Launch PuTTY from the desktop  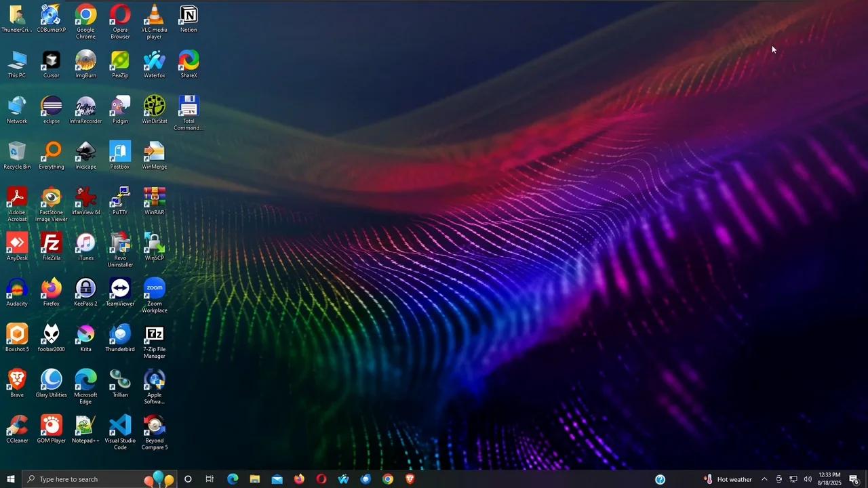[x=120, y=201]
